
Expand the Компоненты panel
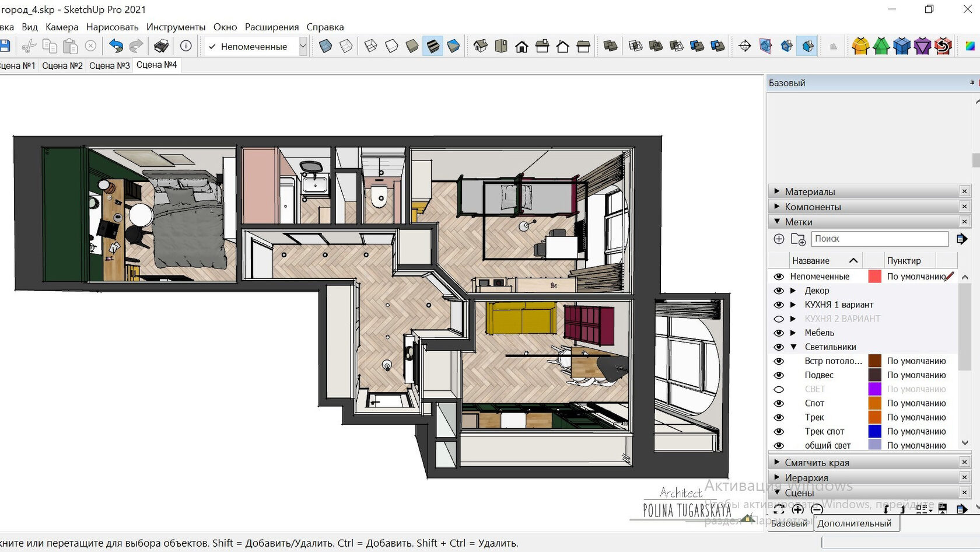777,206
